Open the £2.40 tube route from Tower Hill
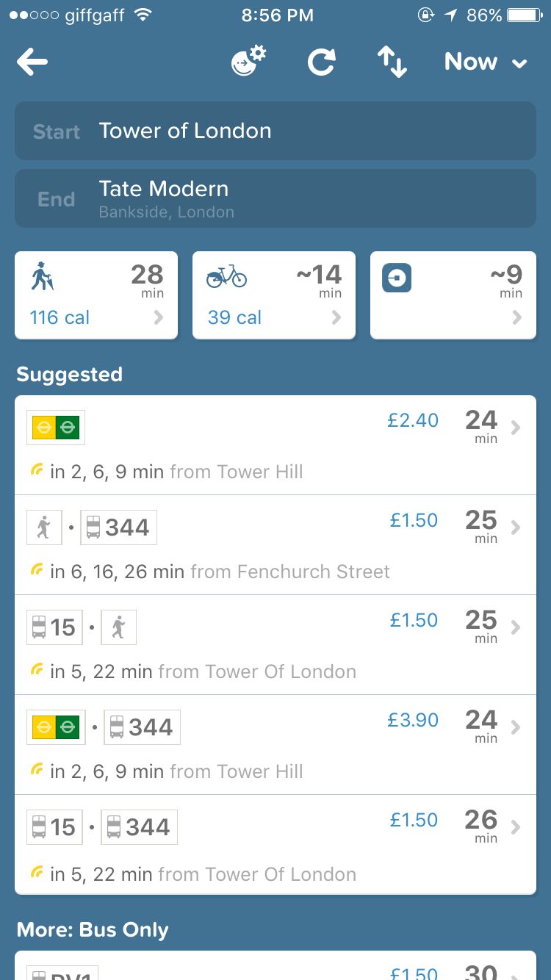Viewport: 551px width, 980px height. coord(275,445)
